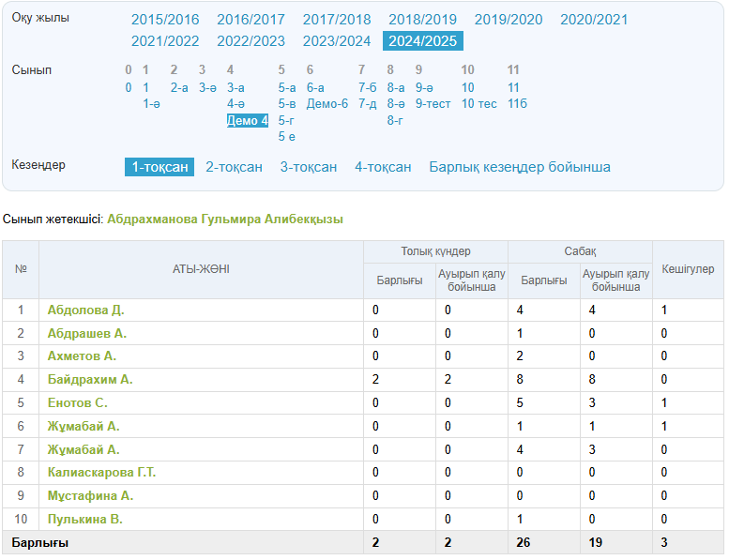This screenshot has width=729, height=560.
Task: Open student Калиаскарова Г.Т.
Action: [101, 473]
